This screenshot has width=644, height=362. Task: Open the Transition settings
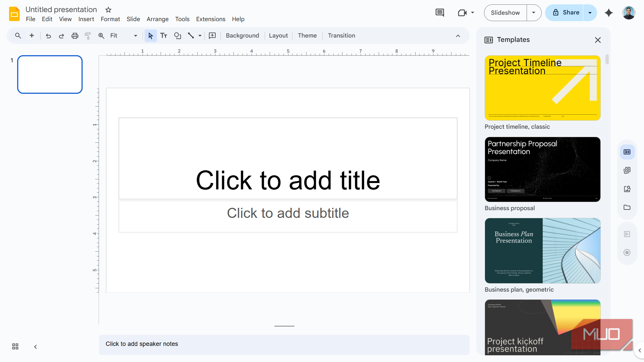pyautogui.click(x=341, y=36)
